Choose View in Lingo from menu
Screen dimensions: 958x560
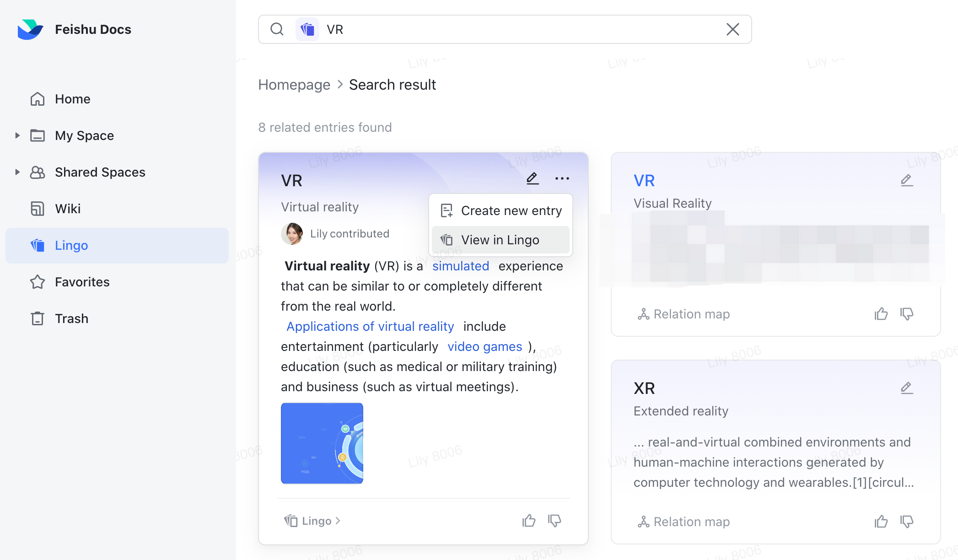pos(500,240)
